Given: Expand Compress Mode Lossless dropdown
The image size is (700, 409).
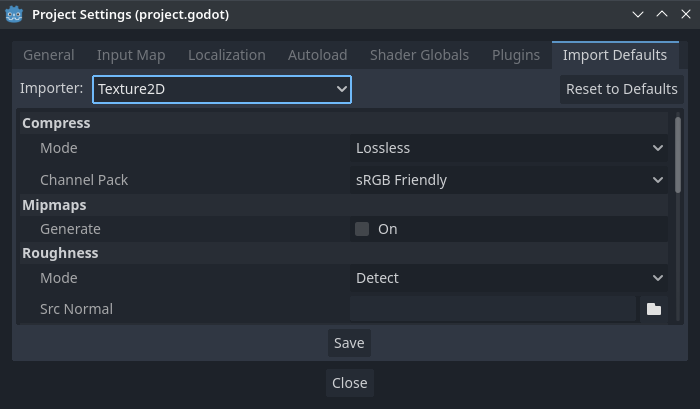Looking at the screenshot, I should click(509, 148).
